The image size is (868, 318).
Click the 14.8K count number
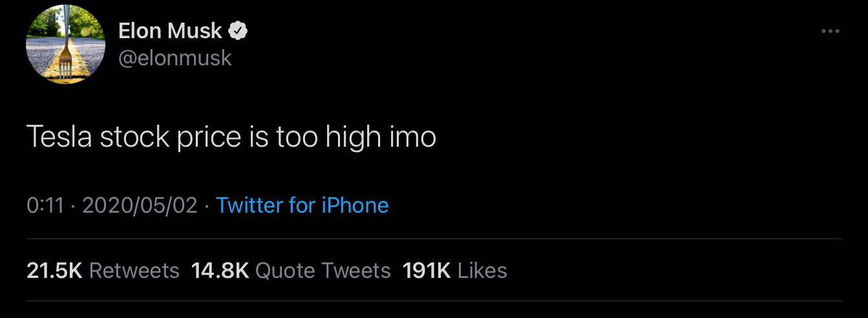(220, 270)
